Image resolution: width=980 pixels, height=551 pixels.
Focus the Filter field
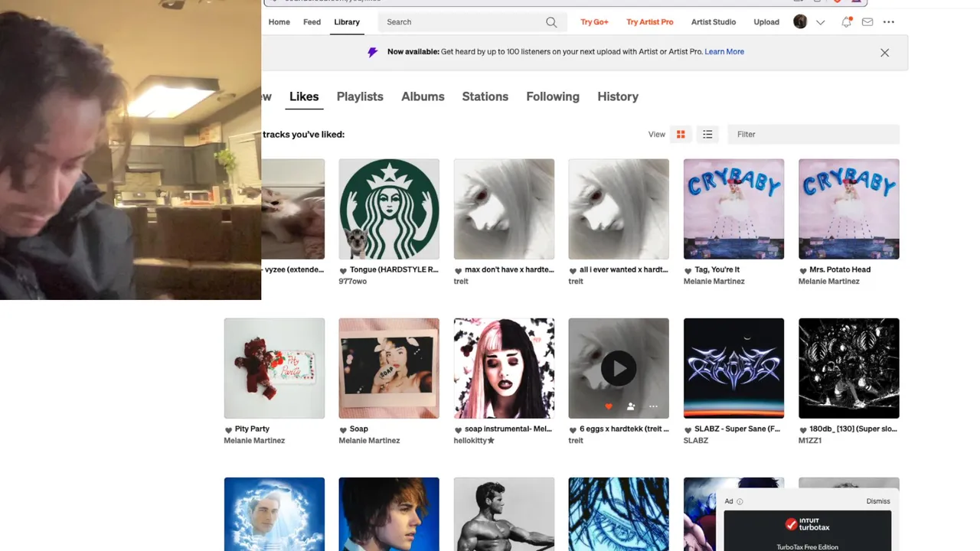point(813,135)
